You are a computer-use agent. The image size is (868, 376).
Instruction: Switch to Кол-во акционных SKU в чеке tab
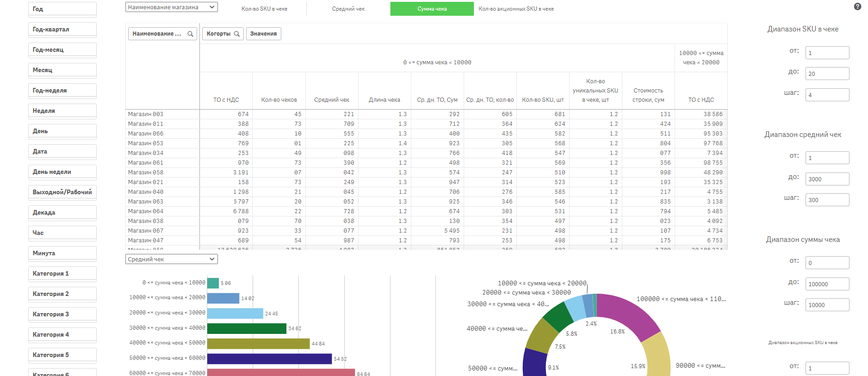point(516,9)
